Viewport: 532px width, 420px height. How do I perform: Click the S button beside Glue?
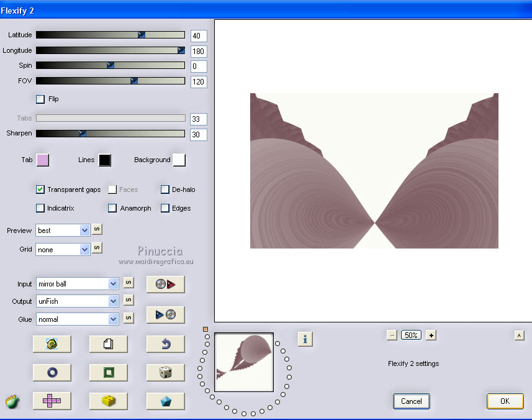pos(128,318)
